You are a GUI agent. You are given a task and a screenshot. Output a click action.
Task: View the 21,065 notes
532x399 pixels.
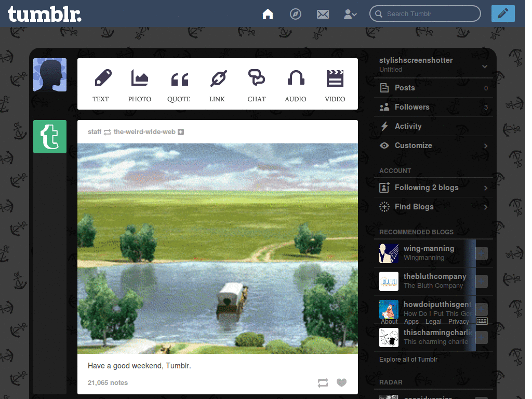(108, 383)
